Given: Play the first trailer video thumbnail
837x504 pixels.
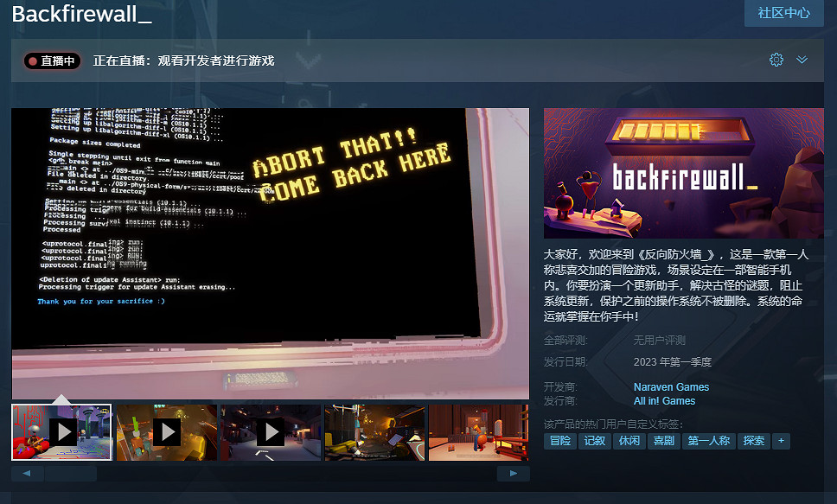Looking at the screenshot, I should click(x=61, y=431).
